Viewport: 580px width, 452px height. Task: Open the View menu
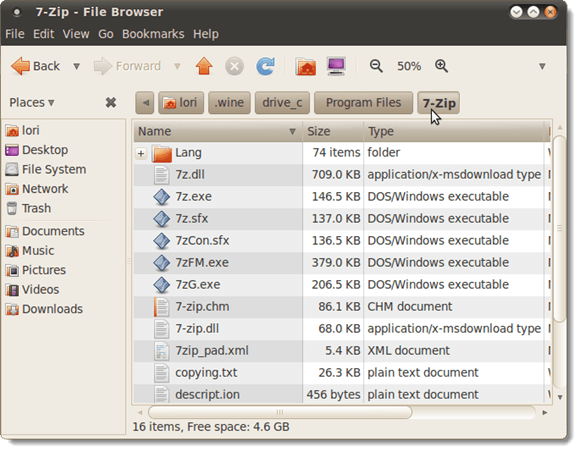76,34
